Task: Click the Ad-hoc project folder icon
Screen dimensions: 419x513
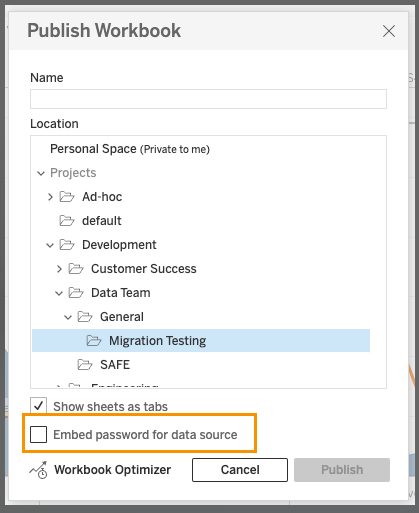Action: (x=67, y=197)
